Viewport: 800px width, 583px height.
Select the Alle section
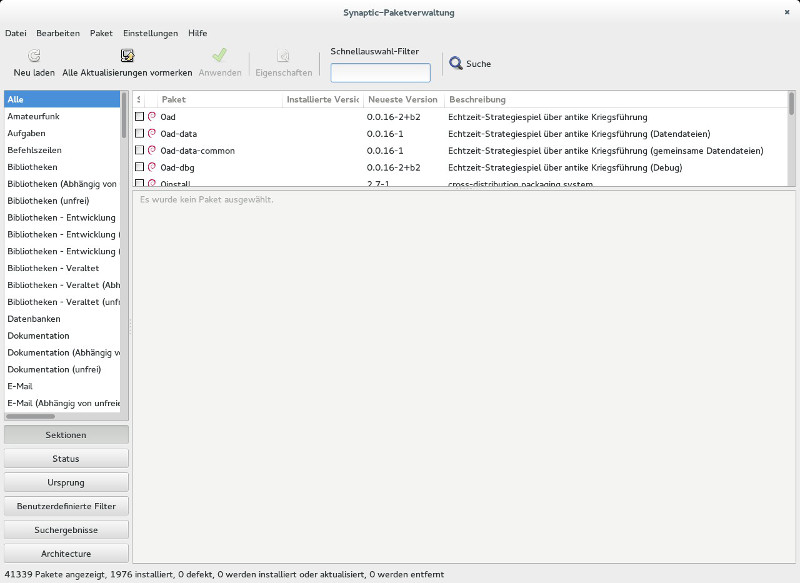tap(62, 99)
